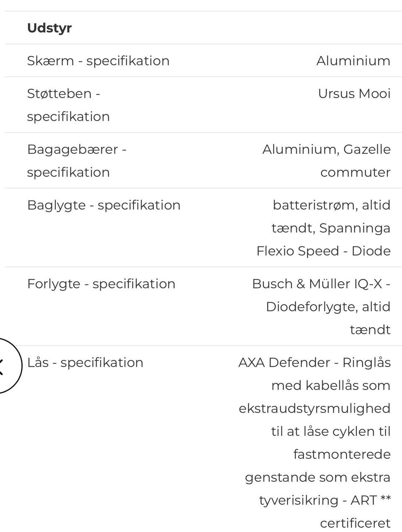This screenshot has width=402, height=532.
Task: Click the Skærm - specifikation label
Action: (x=98, y=61)
